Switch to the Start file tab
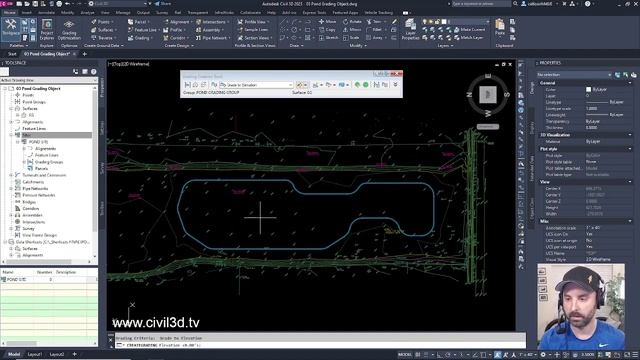Screen dimensions: 640x360 pos(12,54)
